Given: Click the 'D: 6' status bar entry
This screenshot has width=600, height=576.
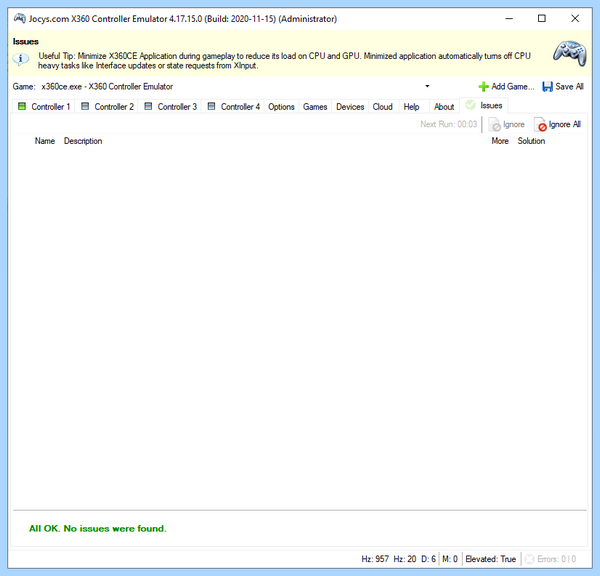Looking at the screenshot, I should (x=428, y=559).
